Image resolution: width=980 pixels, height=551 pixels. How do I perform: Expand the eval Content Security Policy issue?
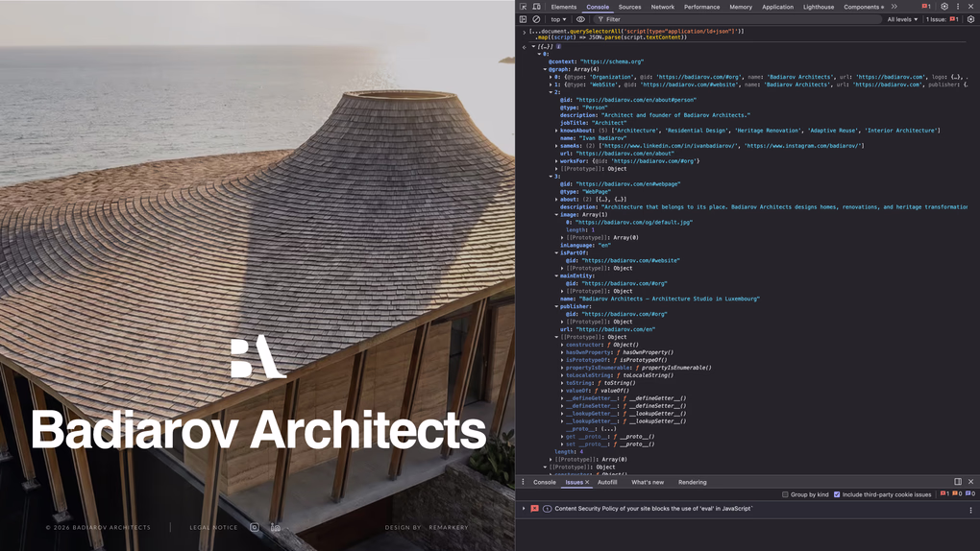pyautogui.click(x=524, y=509)
